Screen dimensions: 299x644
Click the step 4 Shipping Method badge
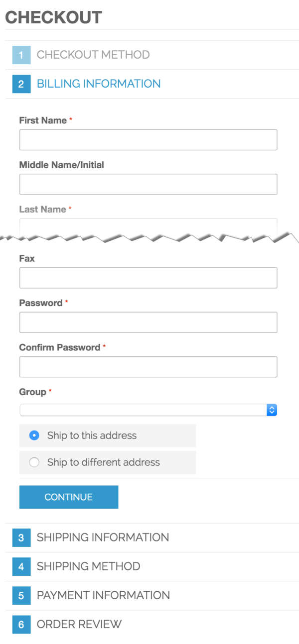pos(21,566)
